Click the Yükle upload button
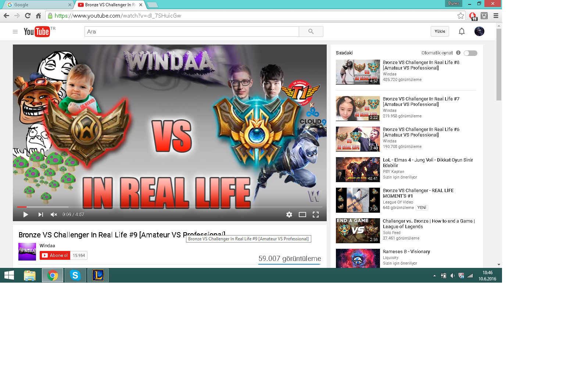Viewport: 588px width, 368px height. [440, 31]
